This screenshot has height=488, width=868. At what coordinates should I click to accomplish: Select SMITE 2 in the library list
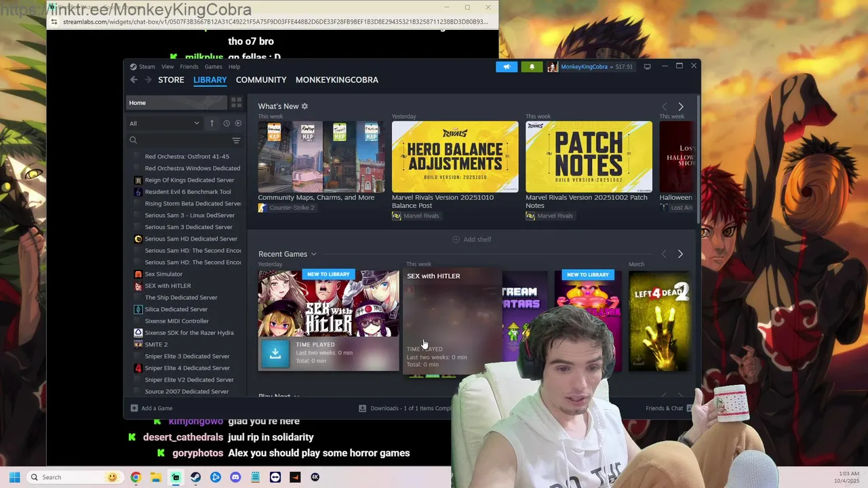coord(156,344)
